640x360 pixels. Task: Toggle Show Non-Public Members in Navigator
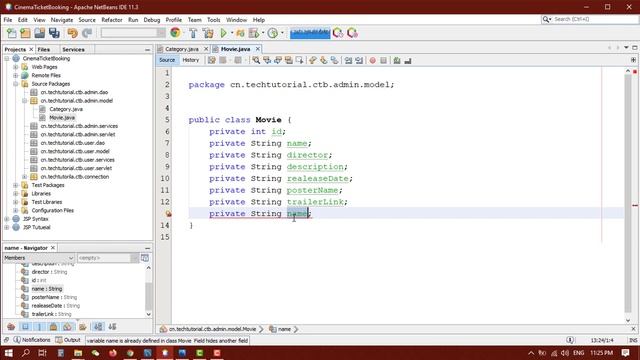pyautogui.click(x=53, y=327)
